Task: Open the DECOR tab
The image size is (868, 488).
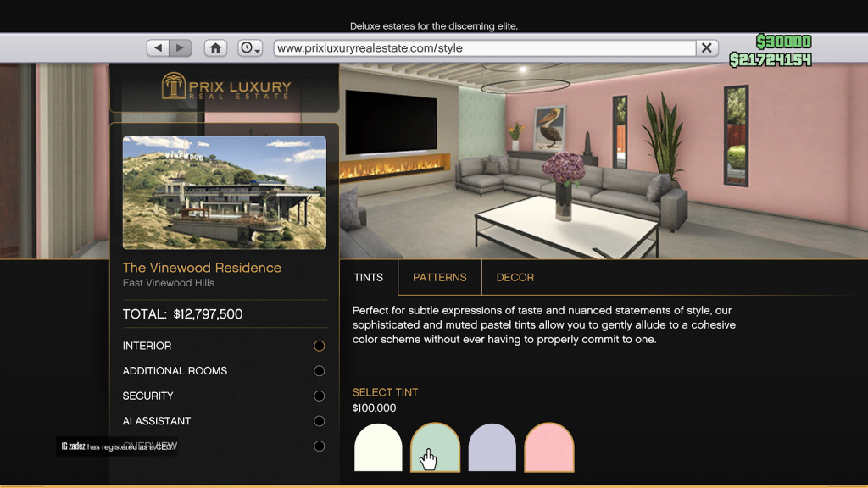Action: (x=515, y=277)
